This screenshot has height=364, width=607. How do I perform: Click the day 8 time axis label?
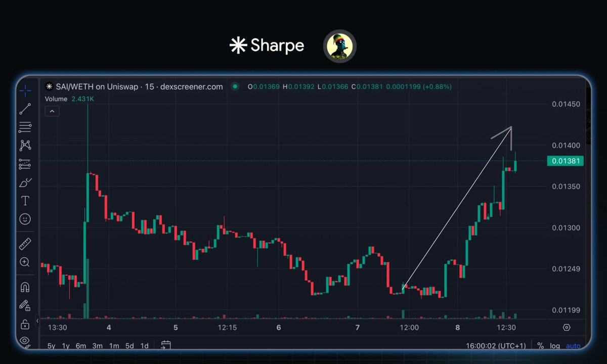457,328
